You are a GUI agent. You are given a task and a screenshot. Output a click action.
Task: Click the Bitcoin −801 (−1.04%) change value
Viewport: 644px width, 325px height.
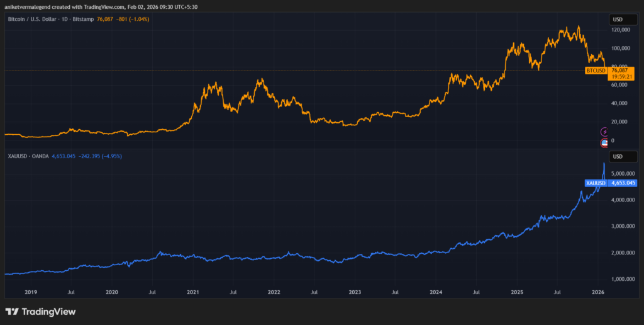[131, 20]
